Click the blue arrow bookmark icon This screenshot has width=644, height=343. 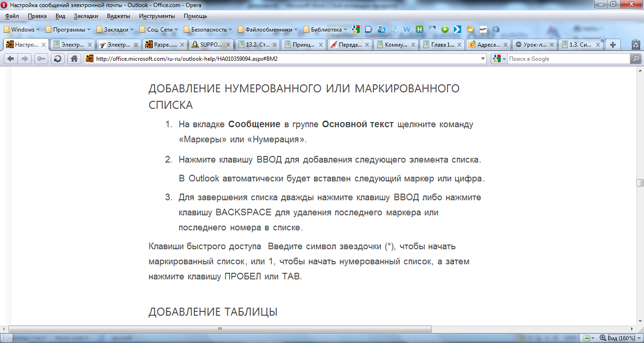point(457,29)
